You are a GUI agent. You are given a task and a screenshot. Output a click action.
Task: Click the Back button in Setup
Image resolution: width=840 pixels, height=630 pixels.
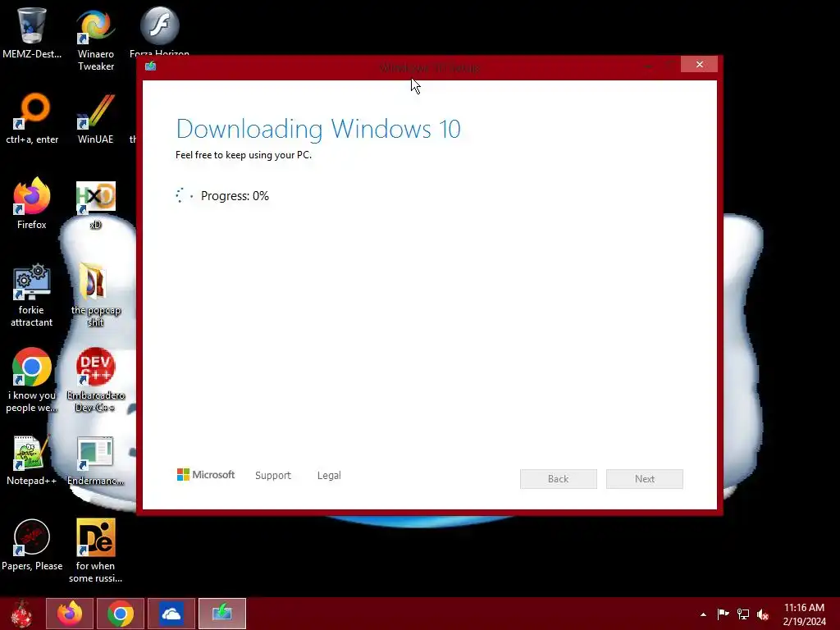coord(558,479)
